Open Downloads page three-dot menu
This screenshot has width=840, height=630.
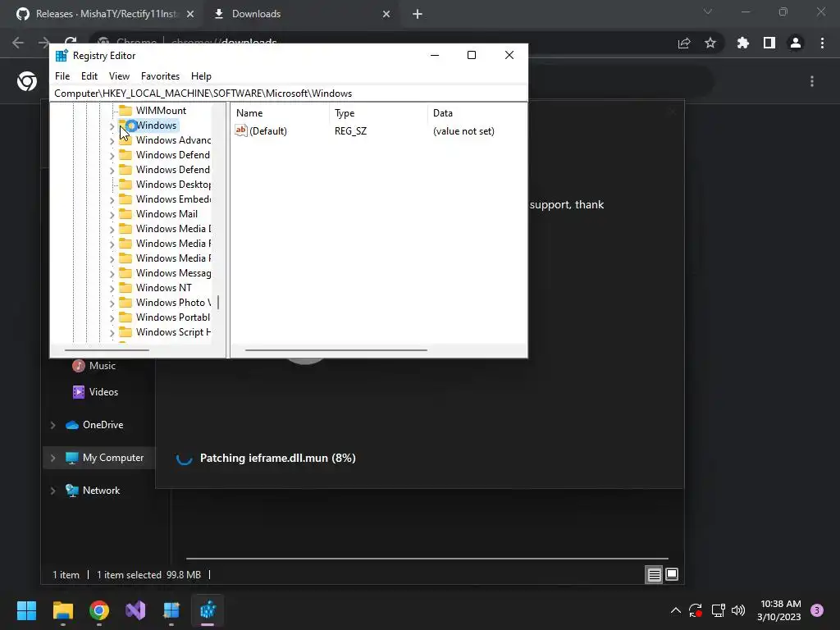click(812, 81)
